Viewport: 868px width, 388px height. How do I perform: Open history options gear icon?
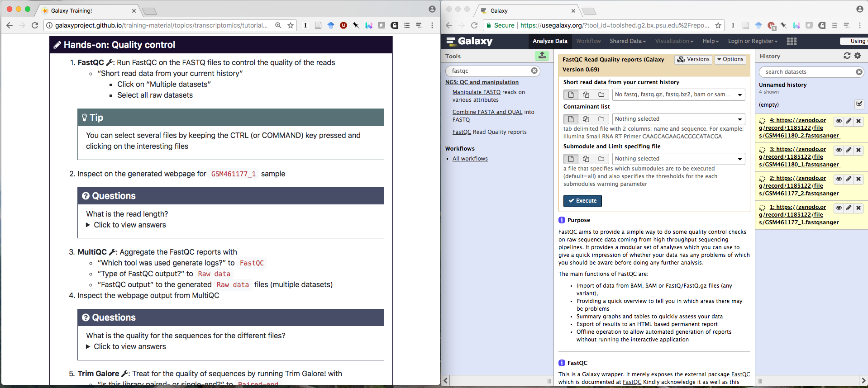(858, 56)
